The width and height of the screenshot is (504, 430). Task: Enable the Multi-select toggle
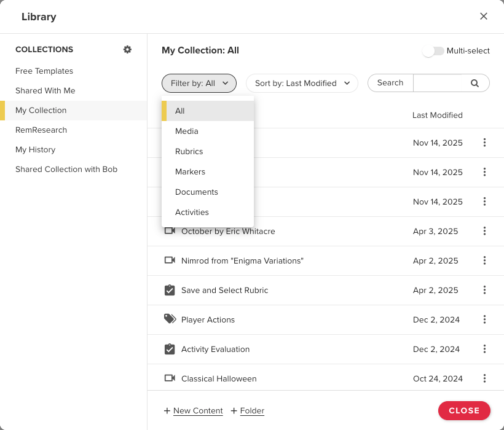[x=433, y=51]
